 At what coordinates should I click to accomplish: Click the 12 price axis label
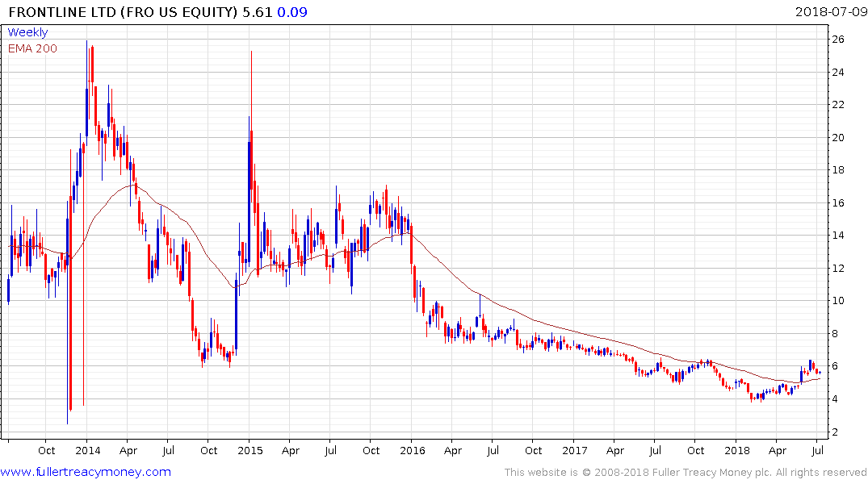point(838,269)
